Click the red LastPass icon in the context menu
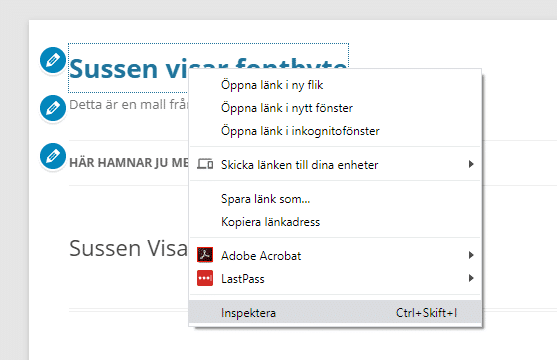 pos(205,278)
